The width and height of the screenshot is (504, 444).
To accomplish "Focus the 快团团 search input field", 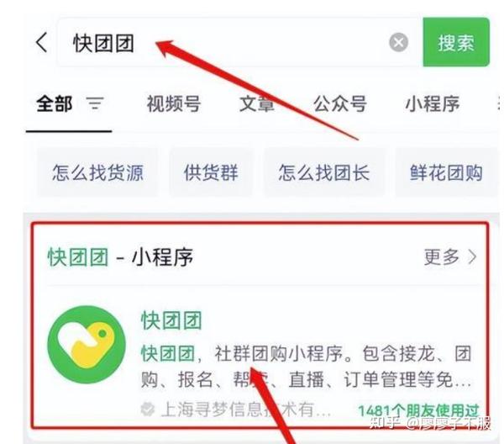I will 238,43.
